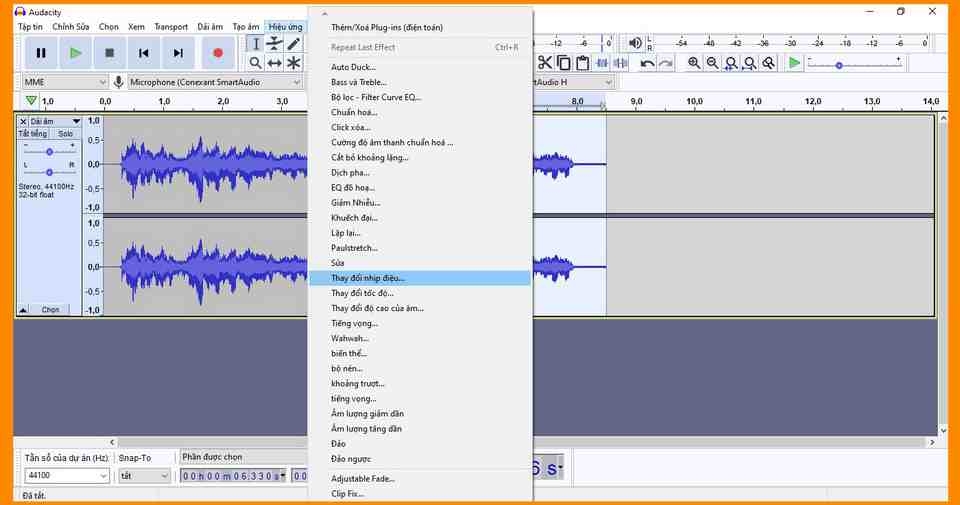Click the Zoom In magnifier
Screen dimensions: 960x505
pyautogui.click(x=694, y=63)
